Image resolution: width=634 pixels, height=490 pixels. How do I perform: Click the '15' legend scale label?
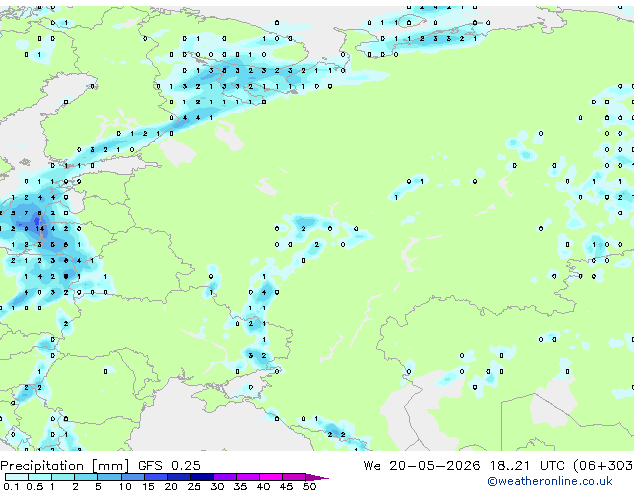click(x=148, y=486)
